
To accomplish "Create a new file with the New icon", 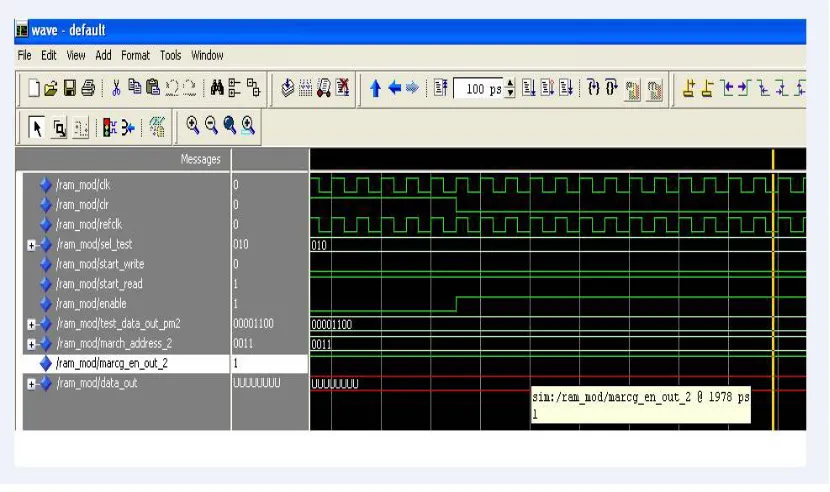I will click(34, 88).
